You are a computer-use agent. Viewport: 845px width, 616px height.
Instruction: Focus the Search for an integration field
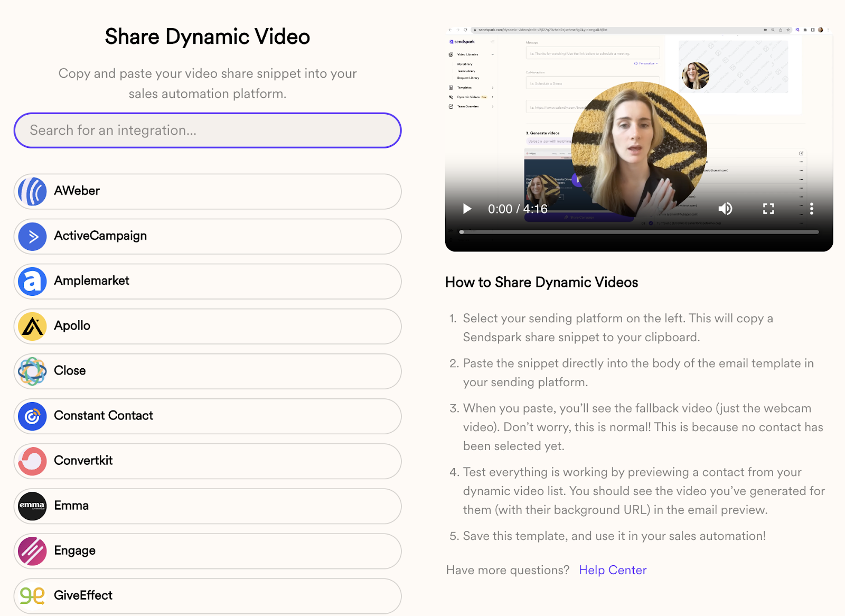208,130
